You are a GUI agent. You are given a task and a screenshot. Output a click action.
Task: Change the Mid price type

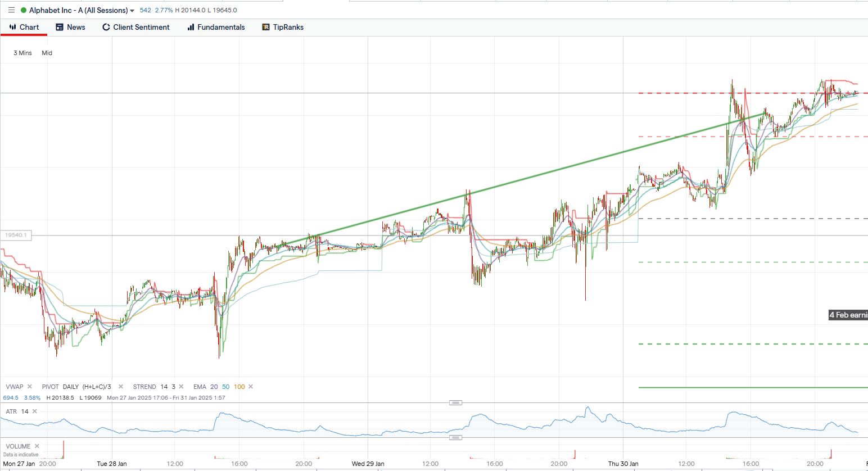pos(47,53)
